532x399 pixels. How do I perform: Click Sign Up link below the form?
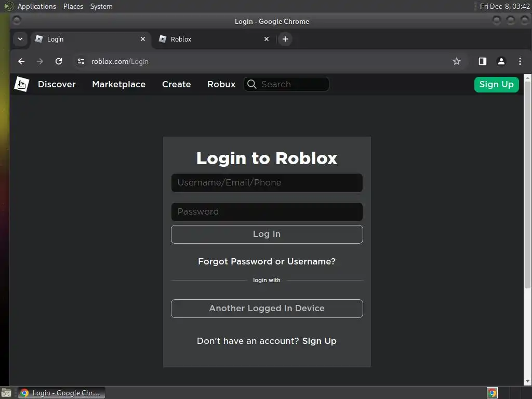320,341
